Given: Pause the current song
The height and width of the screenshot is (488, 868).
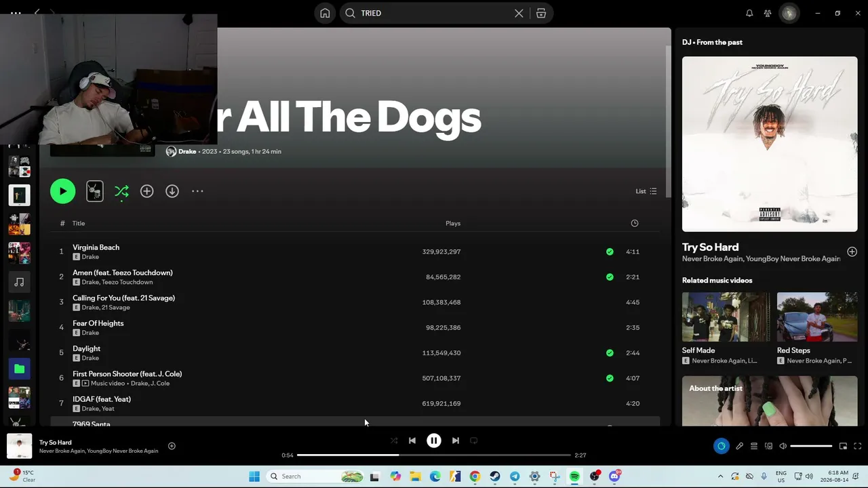Looking at the screenshot, I should 434,441.
